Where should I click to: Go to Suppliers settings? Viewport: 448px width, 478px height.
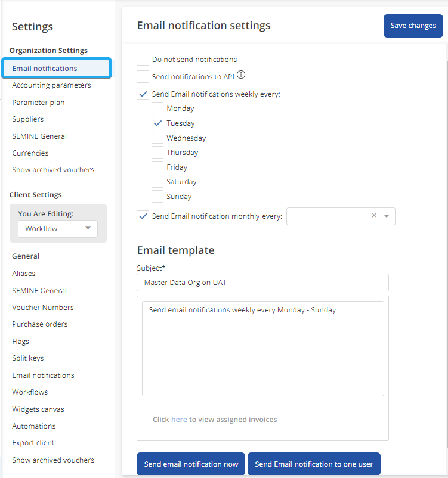point(27,119)
